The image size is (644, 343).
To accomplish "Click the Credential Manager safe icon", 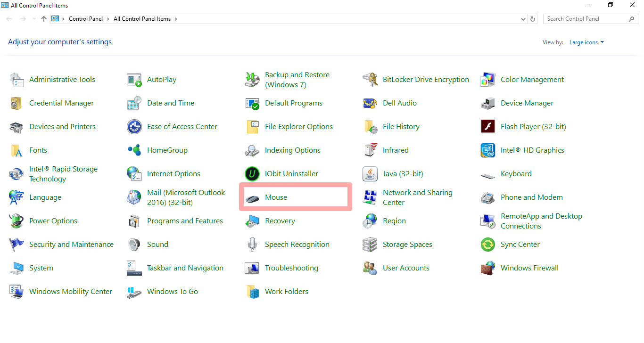I will 17,103.
